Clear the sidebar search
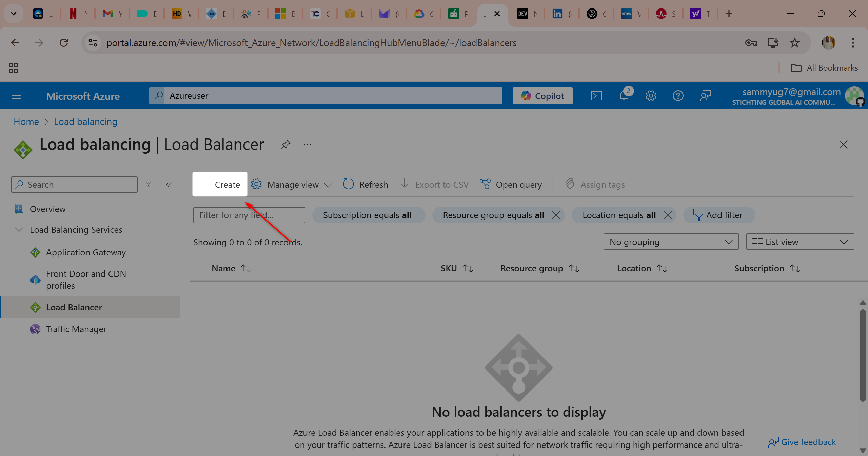 pyautogui.click(x=149, y=185)
